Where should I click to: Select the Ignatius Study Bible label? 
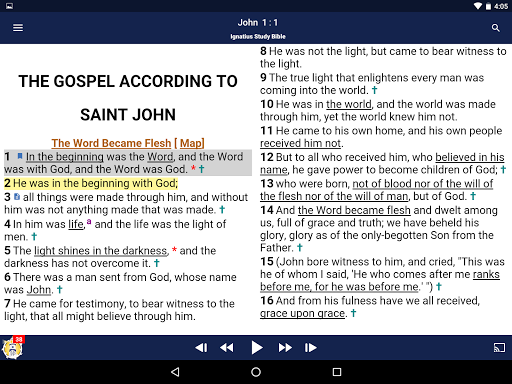(x=258, y=36)
